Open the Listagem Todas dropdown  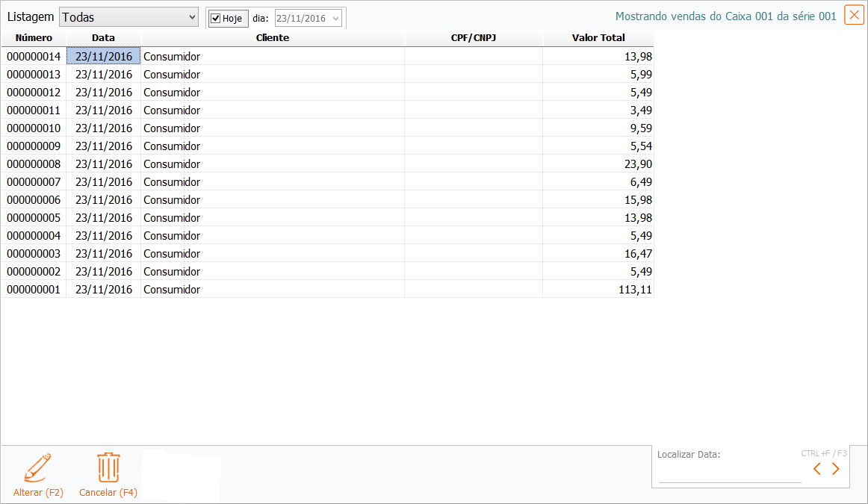point(129,17)
